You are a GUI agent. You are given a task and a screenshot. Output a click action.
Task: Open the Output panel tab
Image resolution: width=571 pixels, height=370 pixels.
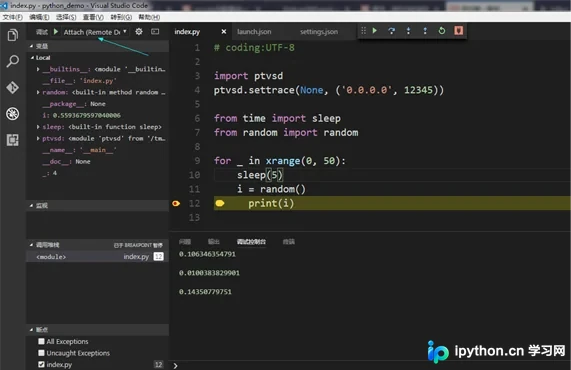[x=213, y=241]
